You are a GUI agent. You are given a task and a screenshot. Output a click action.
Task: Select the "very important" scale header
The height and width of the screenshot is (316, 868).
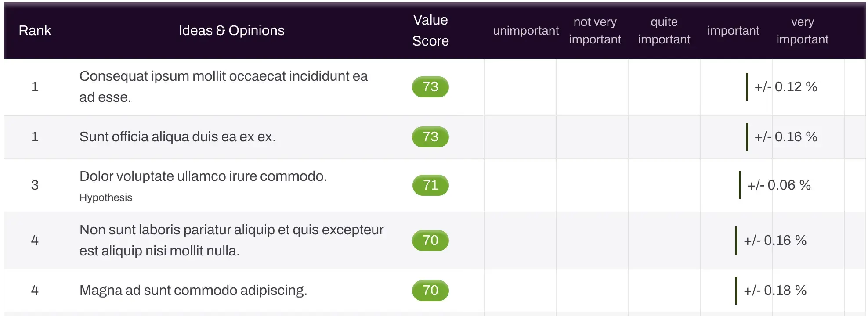point(802,30)
